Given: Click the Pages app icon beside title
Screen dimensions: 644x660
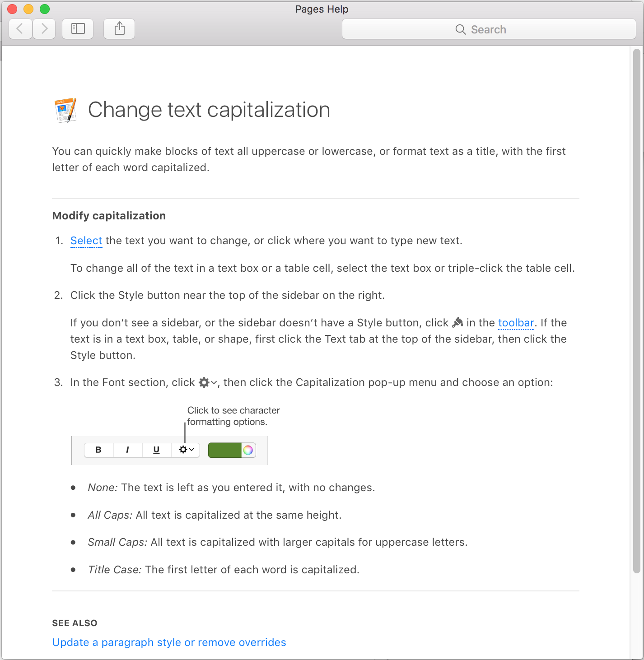Looking at the screenshot, I should 65,110.
